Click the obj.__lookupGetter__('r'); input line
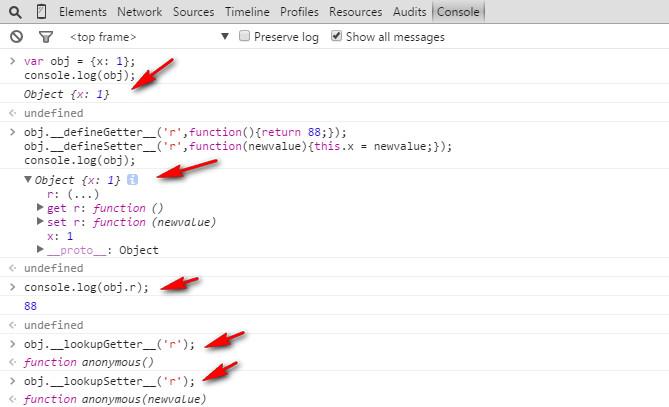The height and width of the screenshot is (407, 669). (x=109, y=344)
